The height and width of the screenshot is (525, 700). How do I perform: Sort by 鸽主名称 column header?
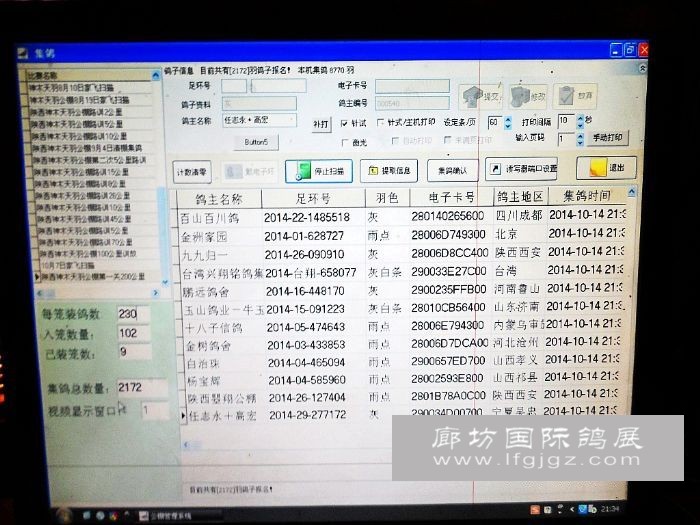pos(219,199)
